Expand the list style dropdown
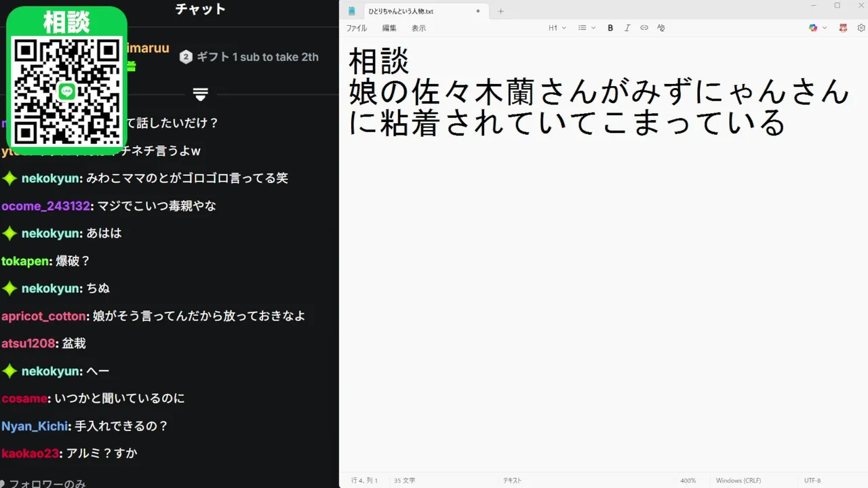This screenshot has height=488, width=868. [587, 28]
